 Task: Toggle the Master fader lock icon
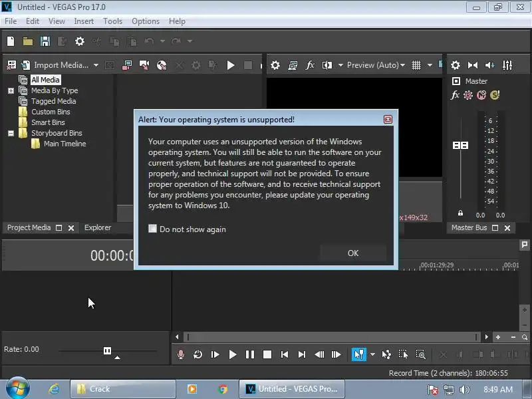[460, 213]
